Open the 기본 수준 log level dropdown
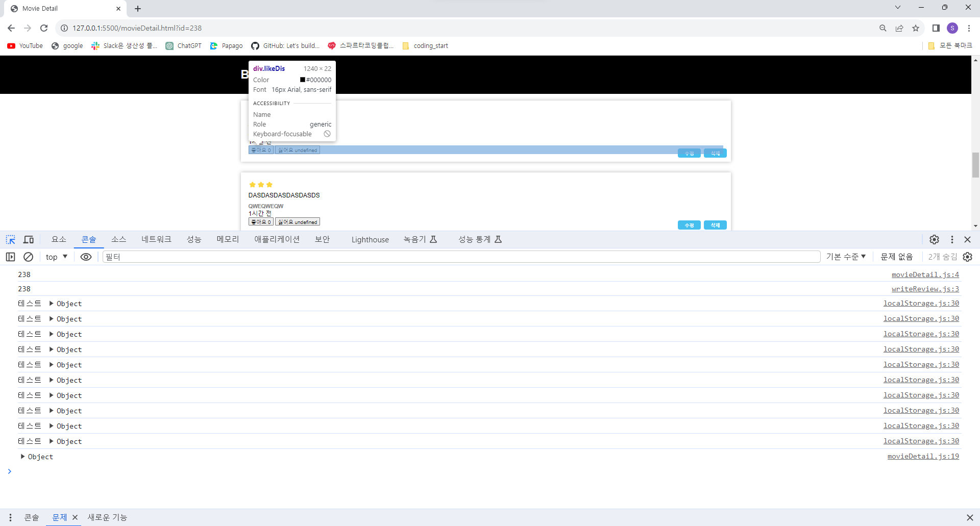 (846, 257)
